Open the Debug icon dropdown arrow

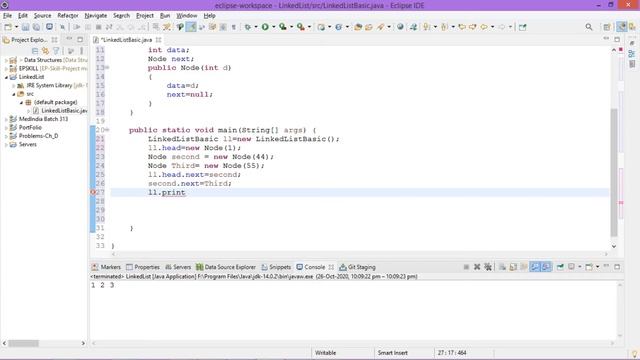256,27
